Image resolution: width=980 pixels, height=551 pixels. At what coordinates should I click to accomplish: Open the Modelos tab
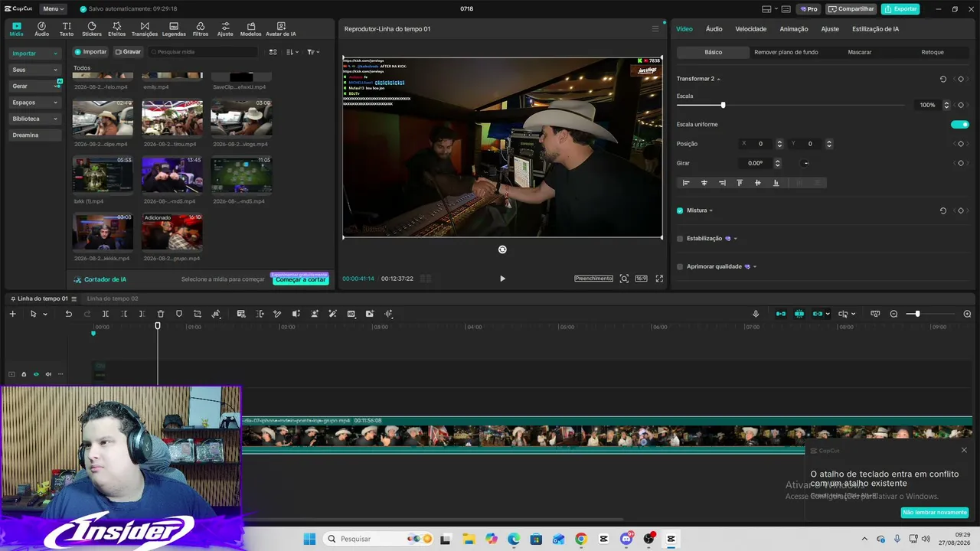250,29
